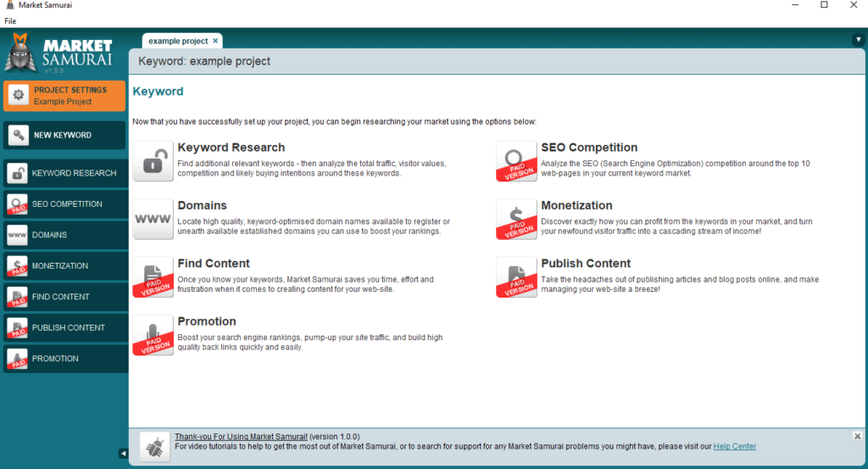Open the large Keyword Research padlock tile
868x469 pixels.
[x=153, y=161]
